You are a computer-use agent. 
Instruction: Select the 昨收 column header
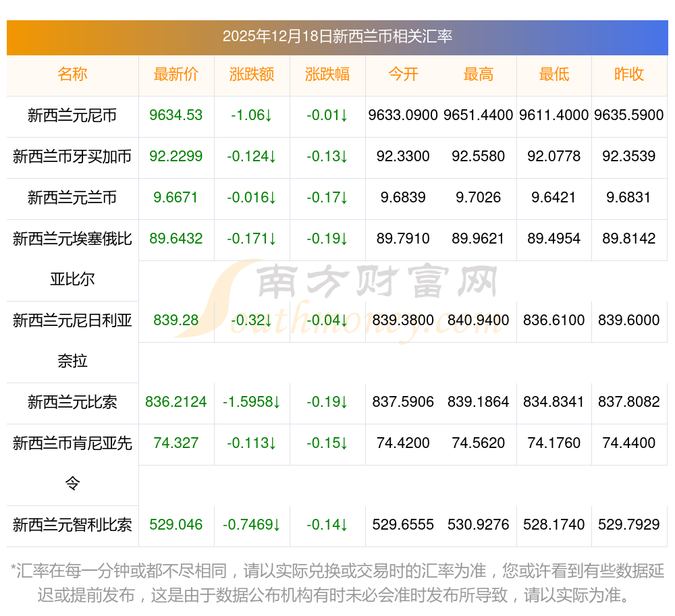coord(629,74)
